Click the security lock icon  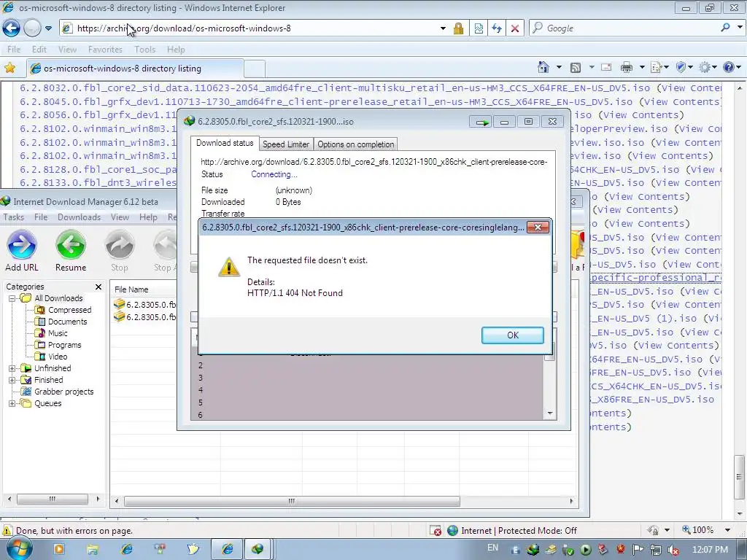click(x=458, y=28)
